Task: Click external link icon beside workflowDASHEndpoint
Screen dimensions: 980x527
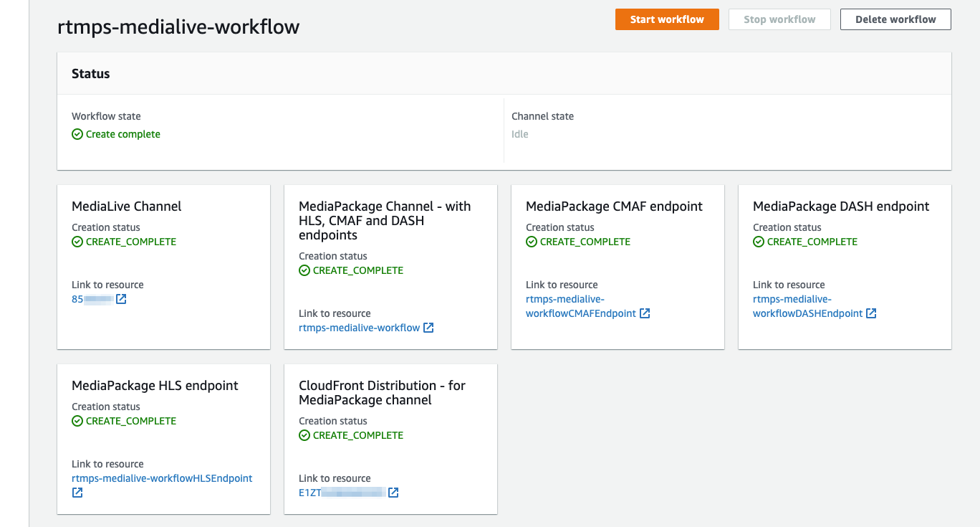Action: (x=871, y=313)
